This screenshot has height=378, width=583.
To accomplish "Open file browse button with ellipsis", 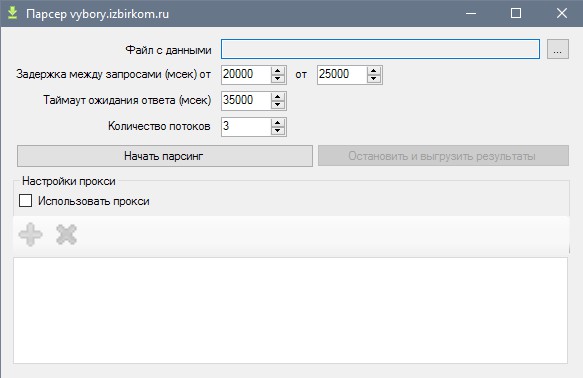I will point(557,49).
